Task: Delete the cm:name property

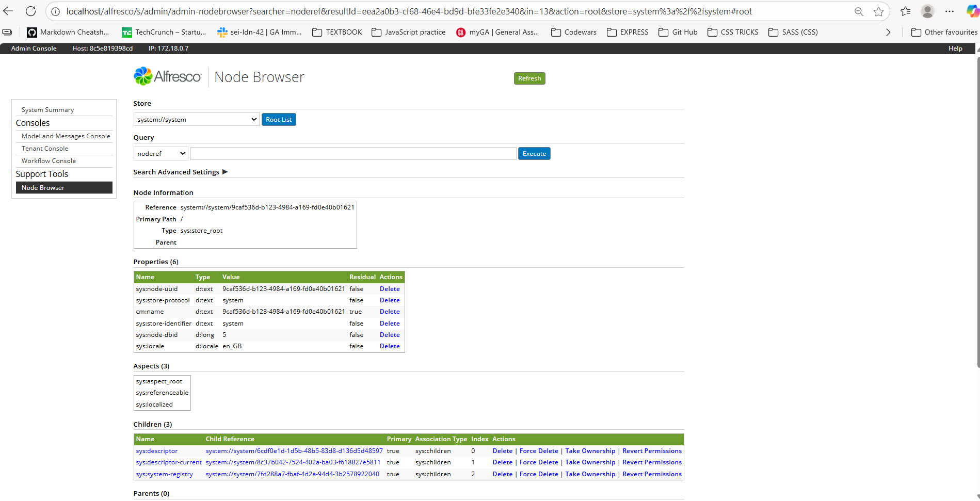Action: (390, 312)
